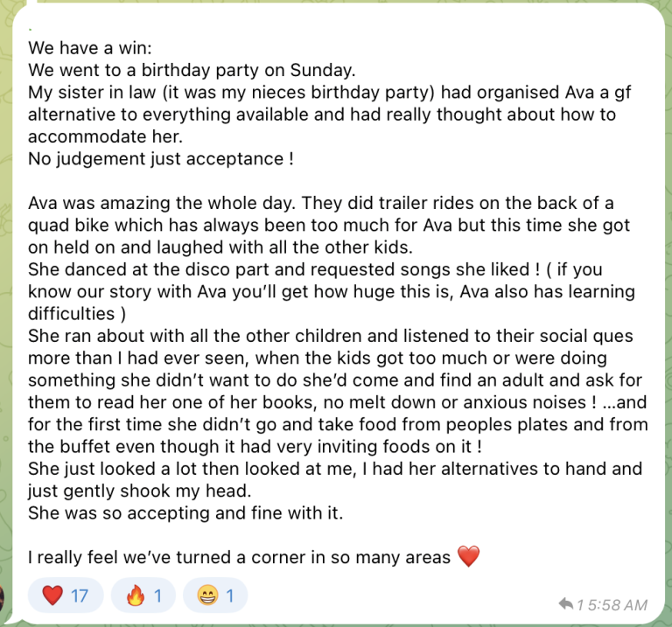Click the word 'difficulties' in the message
The height and width of the screenshot is (627, 672).
pyautogui.click(x=72, y=313)
